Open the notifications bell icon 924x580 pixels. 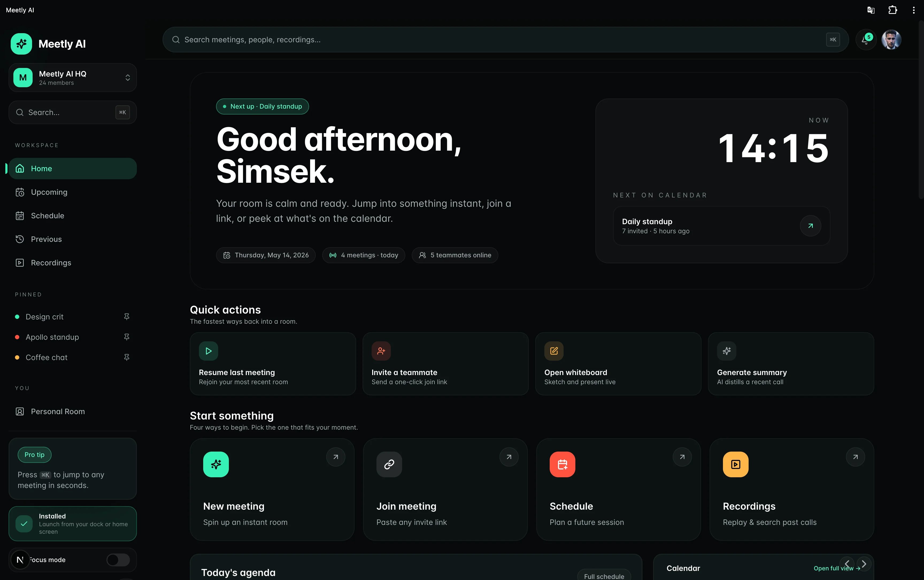(866, 40)
